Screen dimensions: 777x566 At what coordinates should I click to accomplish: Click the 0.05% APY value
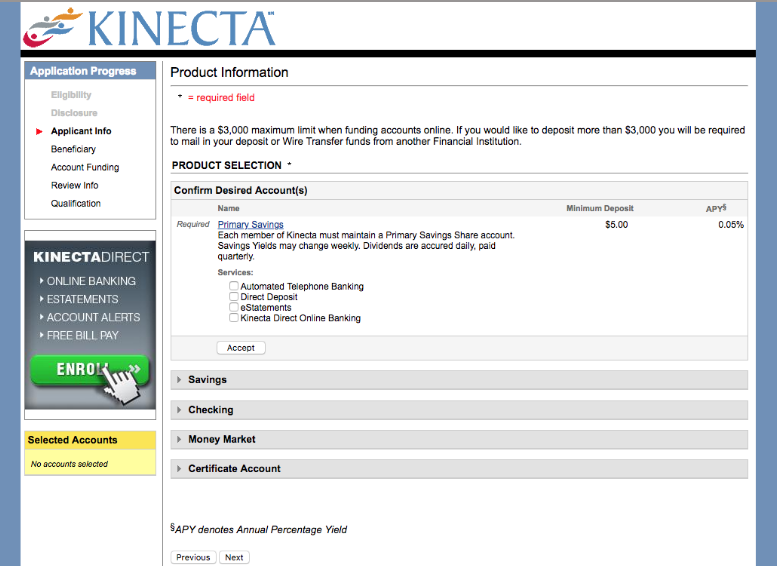coord(731,225)
